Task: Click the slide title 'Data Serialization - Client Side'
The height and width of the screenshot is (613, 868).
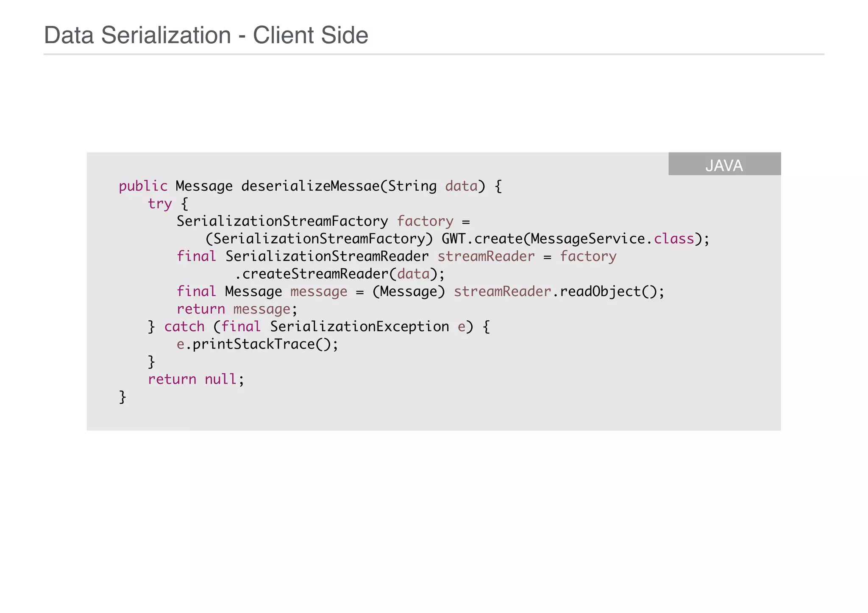Action: click(x=206, y=35)
